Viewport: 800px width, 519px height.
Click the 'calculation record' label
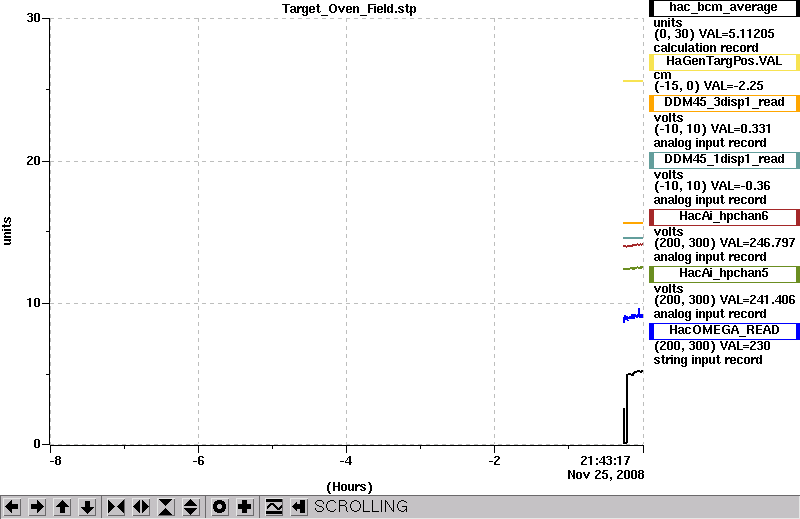pyautogui.click(x=706, y=48)
